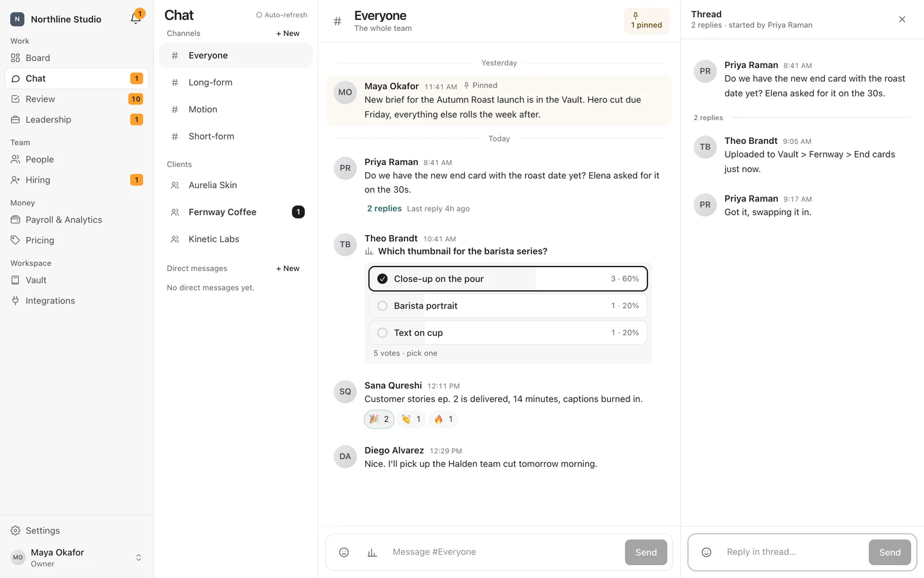The width and height of the screenshot is (924, 578).
Task: Close the Thread panel
Action: 902,19
